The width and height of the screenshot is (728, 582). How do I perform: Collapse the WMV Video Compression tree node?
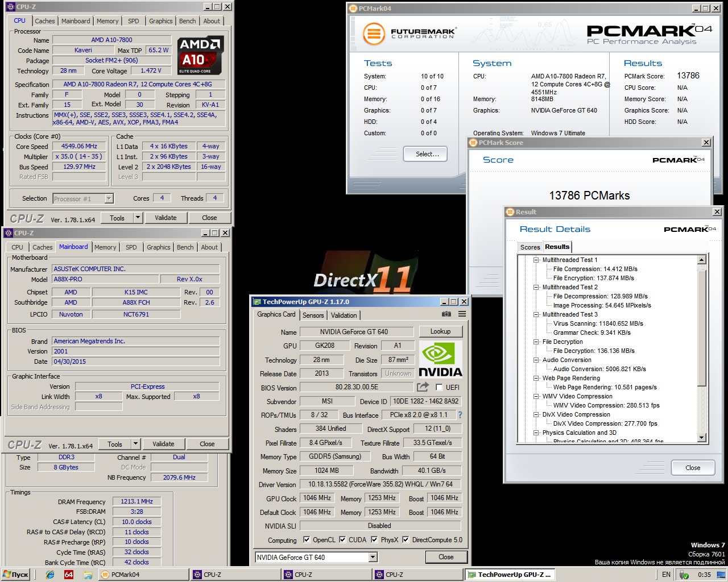tap(536, 396)
